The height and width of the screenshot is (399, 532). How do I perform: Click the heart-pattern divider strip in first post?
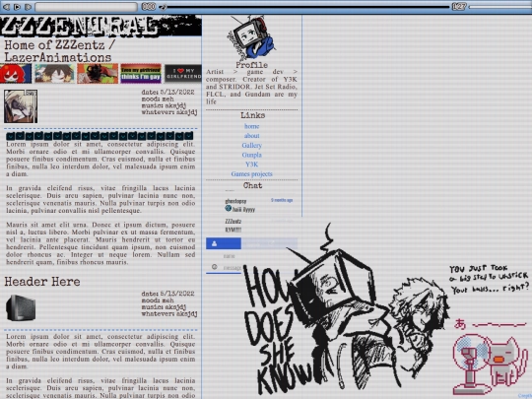[100, 136]
